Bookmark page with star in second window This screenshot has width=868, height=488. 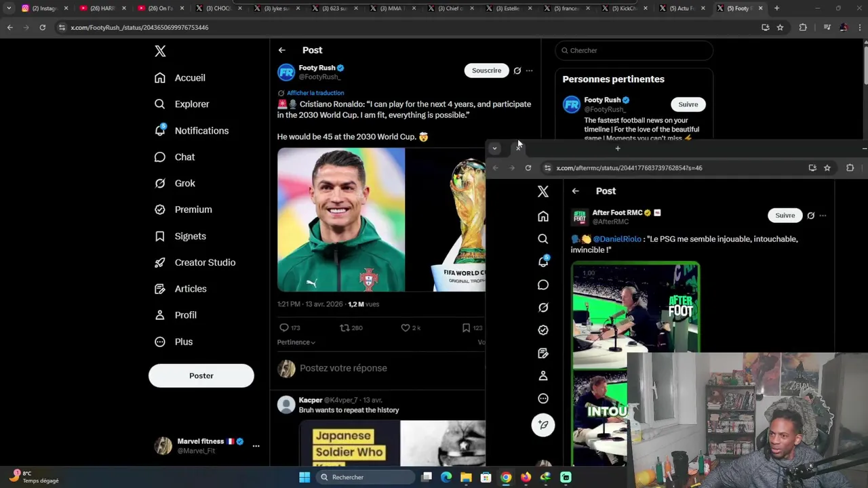tap(827, 168)
